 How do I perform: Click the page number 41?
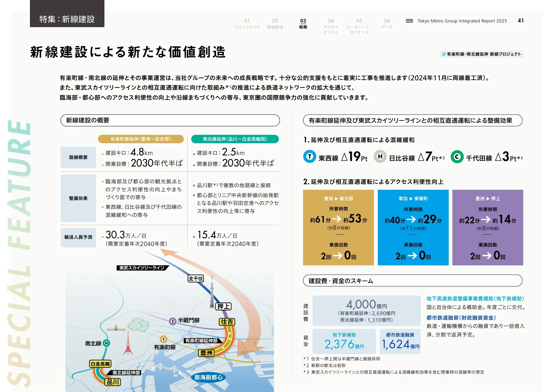point(521,21)
